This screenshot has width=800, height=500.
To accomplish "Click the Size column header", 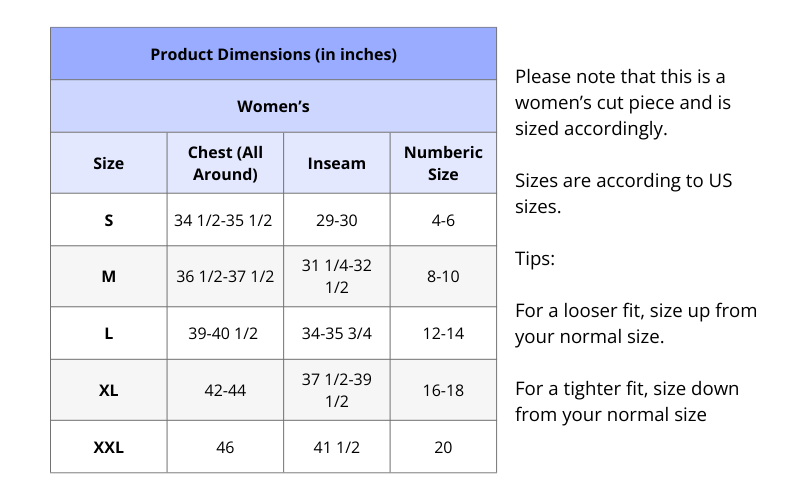I will [108, 163].
